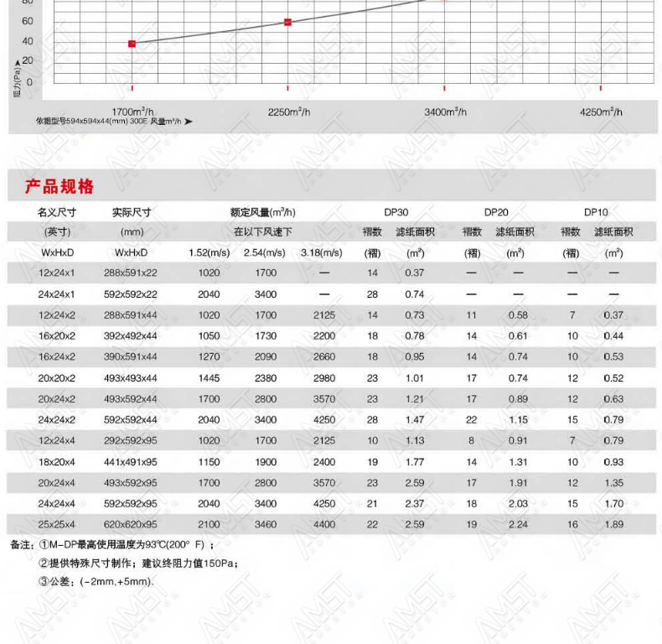This screenshot has height=644, width=662.
Task: Click the 3.18(m/s) column header
Action: point(321,252)
